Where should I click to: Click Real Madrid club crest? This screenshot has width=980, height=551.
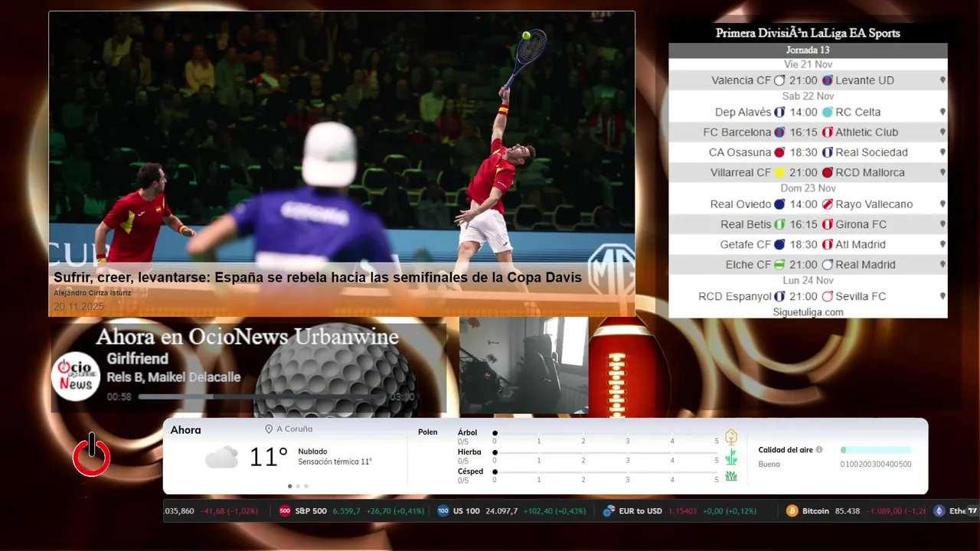827,265
